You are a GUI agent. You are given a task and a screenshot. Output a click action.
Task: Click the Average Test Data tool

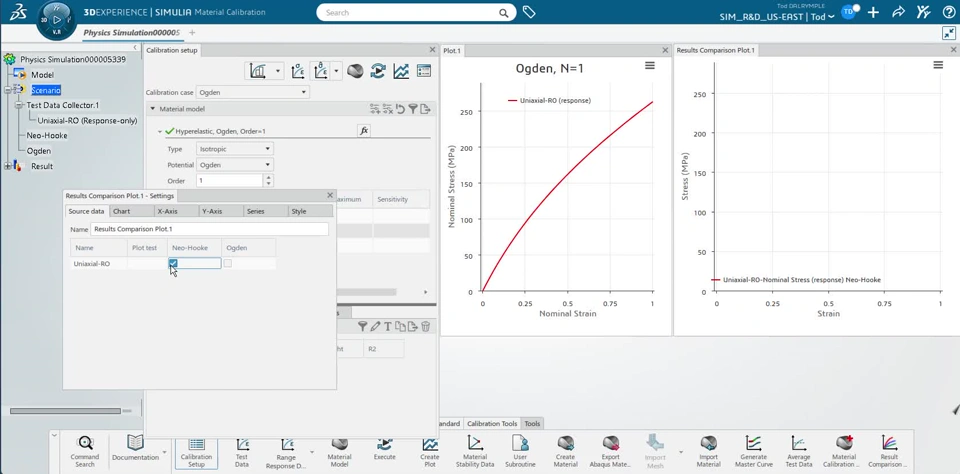point(798,452)
